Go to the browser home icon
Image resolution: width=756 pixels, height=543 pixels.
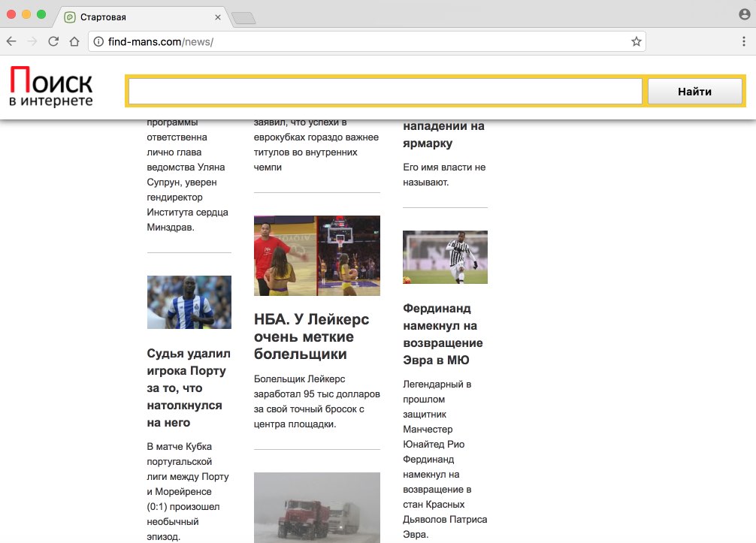click(74, 42)
